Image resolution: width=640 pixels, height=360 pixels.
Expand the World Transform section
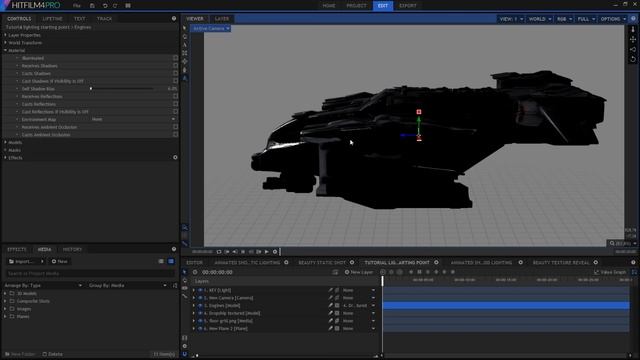[x=5, y=42]
